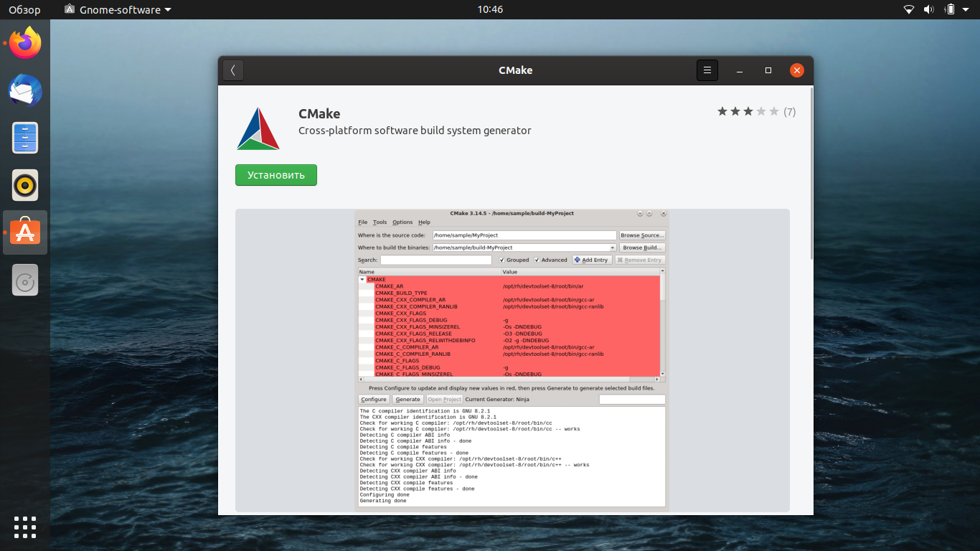Click the CMake app title text
The image size is (980, 551).
[319, 113]
